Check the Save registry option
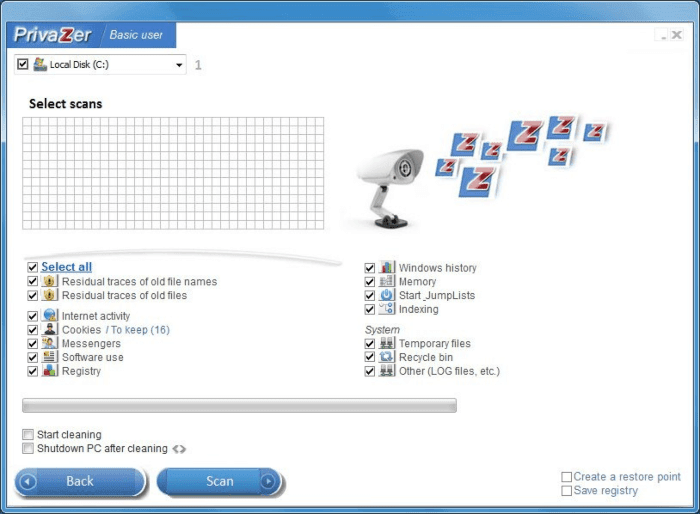 click(567, 491)
